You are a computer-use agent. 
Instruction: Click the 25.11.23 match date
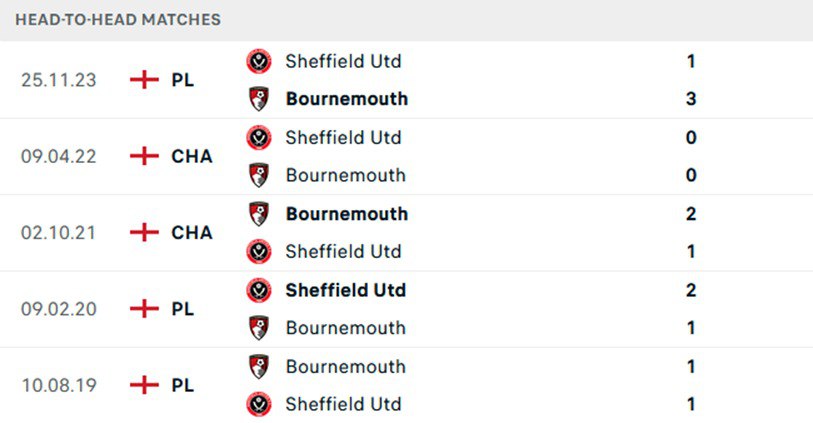click(x=59, y=80)
